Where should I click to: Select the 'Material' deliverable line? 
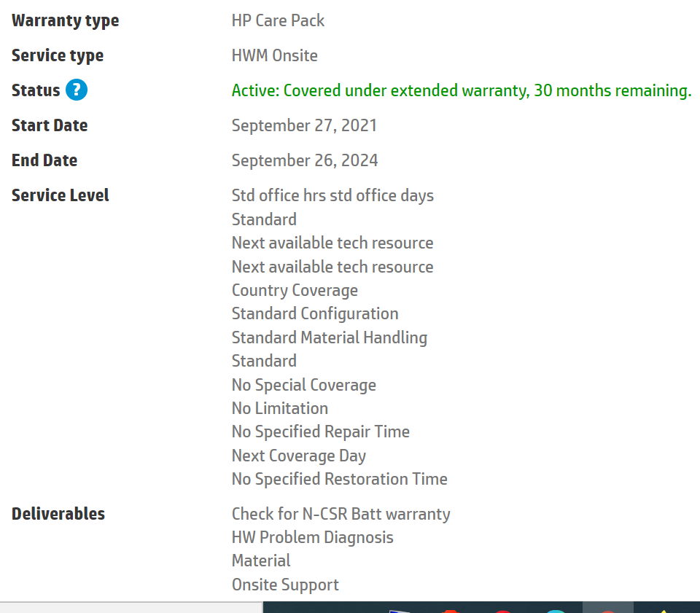tap(261, 561)
